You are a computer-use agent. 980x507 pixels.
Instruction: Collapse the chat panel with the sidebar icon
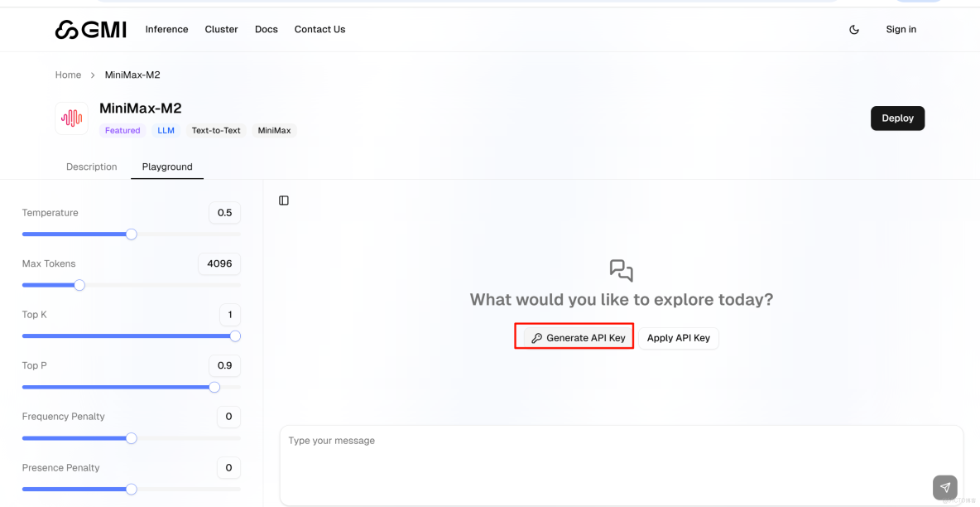[284, 200]
